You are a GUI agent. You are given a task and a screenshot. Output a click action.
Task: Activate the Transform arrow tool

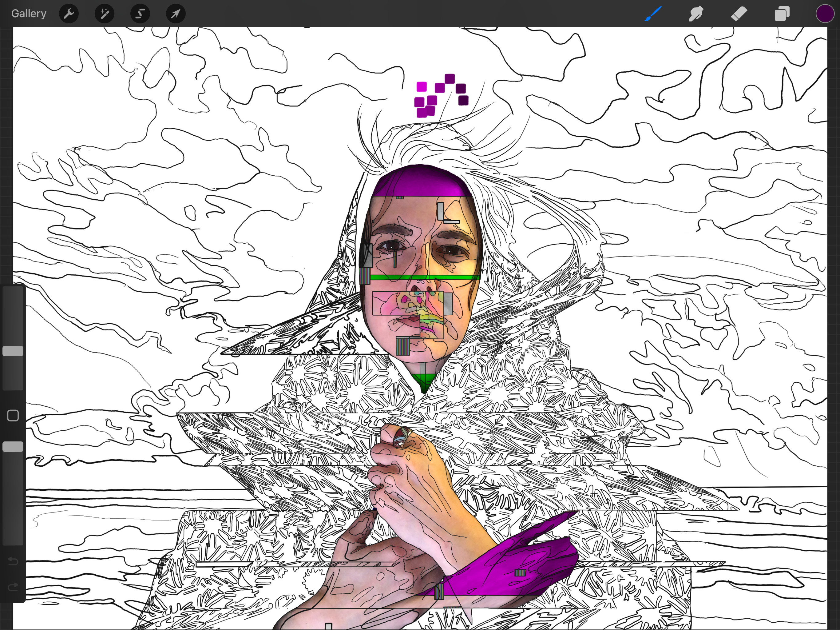coord(176,14)
